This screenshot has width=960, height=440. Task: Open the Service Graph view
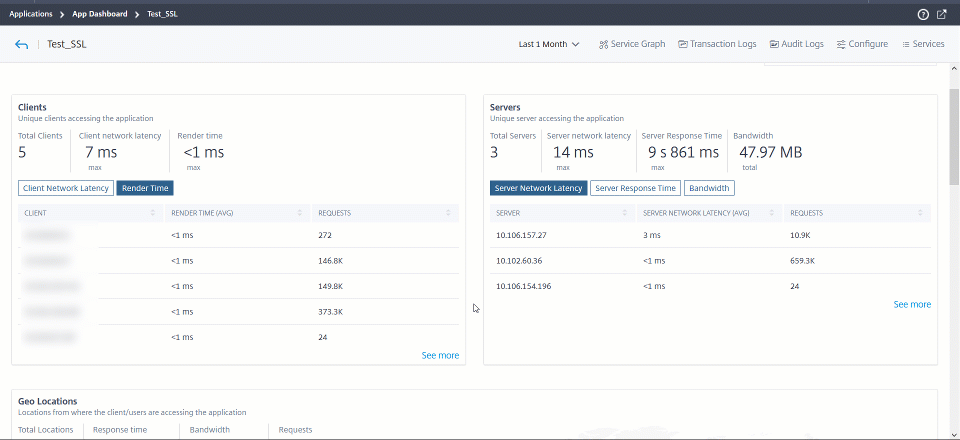(632, 44)
